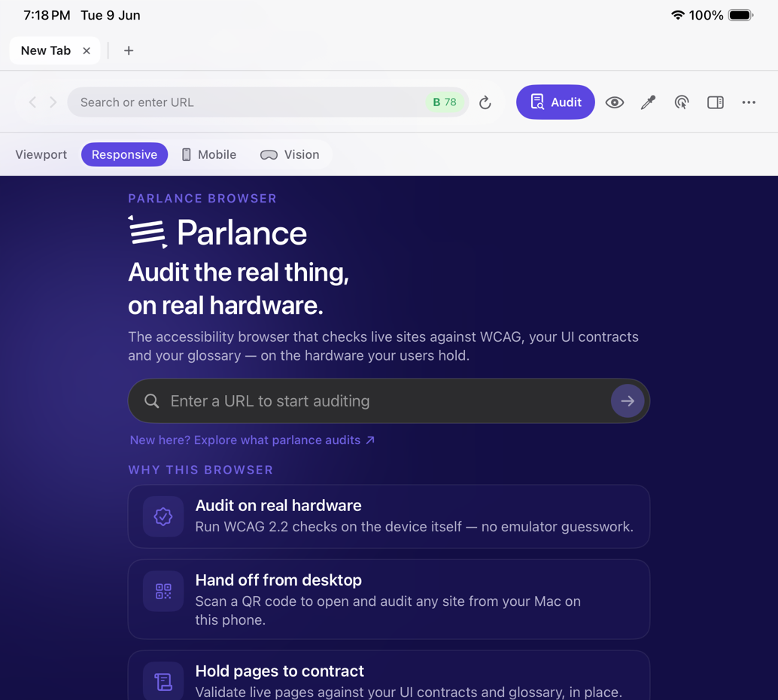Select the New Tab tab
This screenshot has height=700, width=778.
pos(55,50)
